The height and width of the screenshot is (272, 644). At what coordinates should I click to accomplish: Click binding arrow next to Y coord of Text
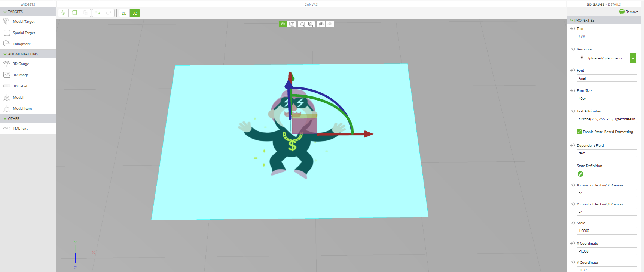pos(572,204)
